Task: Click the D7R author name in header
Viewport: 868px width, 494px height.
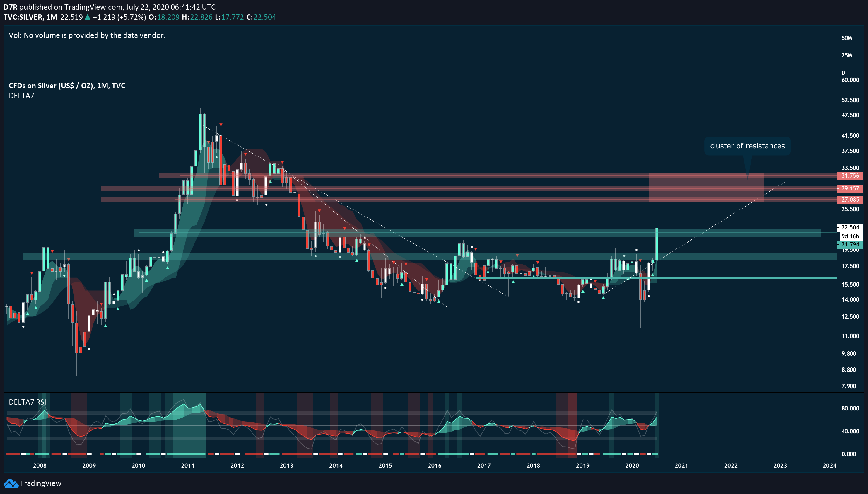Action: coord(10,7)
